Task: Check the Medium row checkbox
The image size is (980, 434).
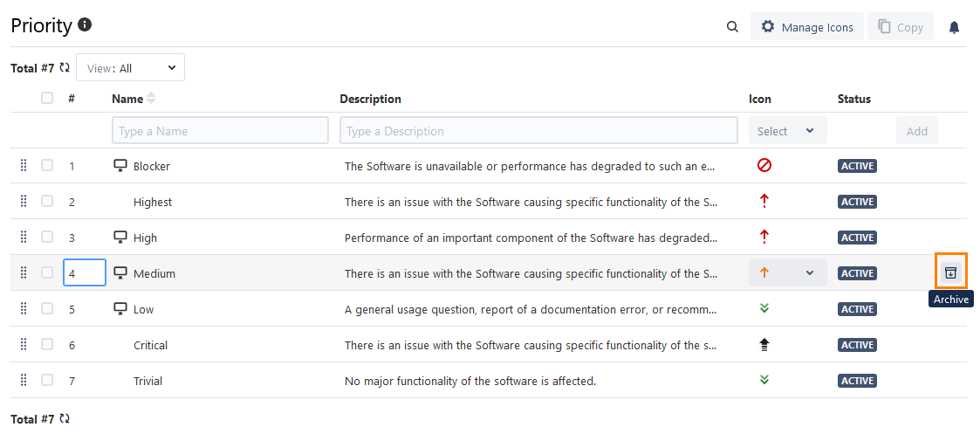Action: (47, 272)
